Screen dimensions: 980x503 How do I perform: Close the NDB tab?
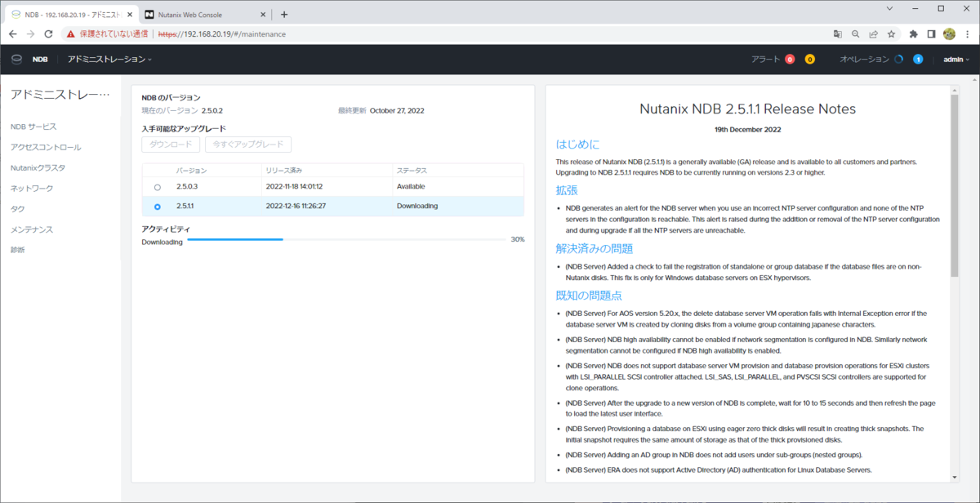pos(130,15)
